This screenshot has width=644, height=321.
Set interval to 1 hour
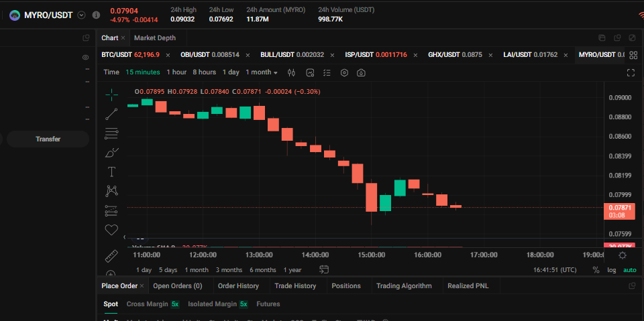(176, 72)
